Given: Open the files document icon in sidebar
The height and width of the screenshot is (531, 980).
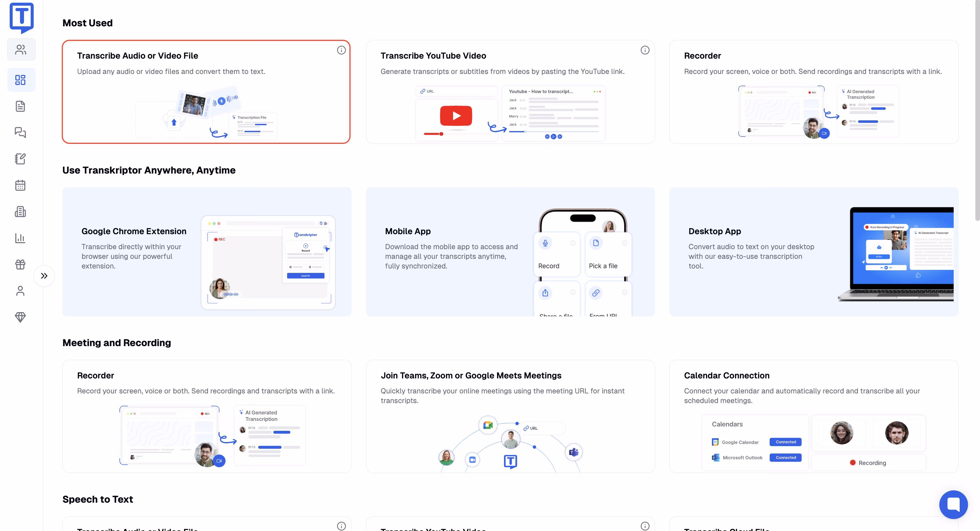Looking at the screenshot, I should coord(21,106).
